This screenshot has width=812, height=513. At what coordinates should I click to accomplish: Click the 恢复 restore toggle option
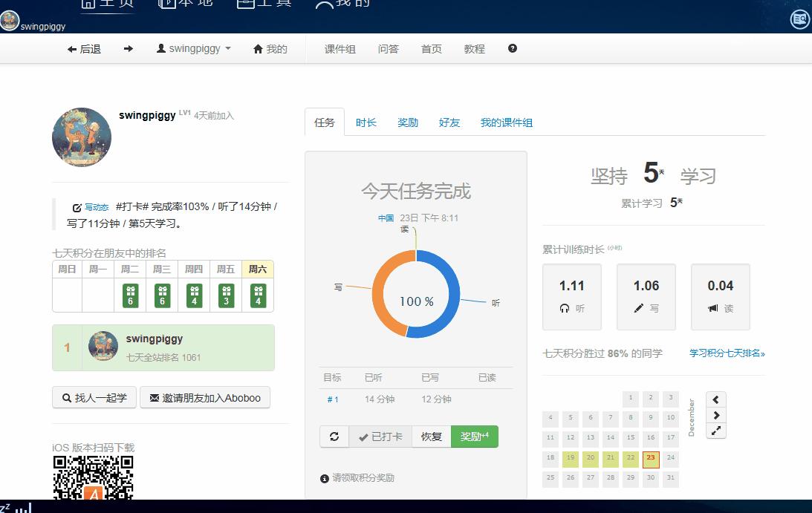(x=431, y=437)
